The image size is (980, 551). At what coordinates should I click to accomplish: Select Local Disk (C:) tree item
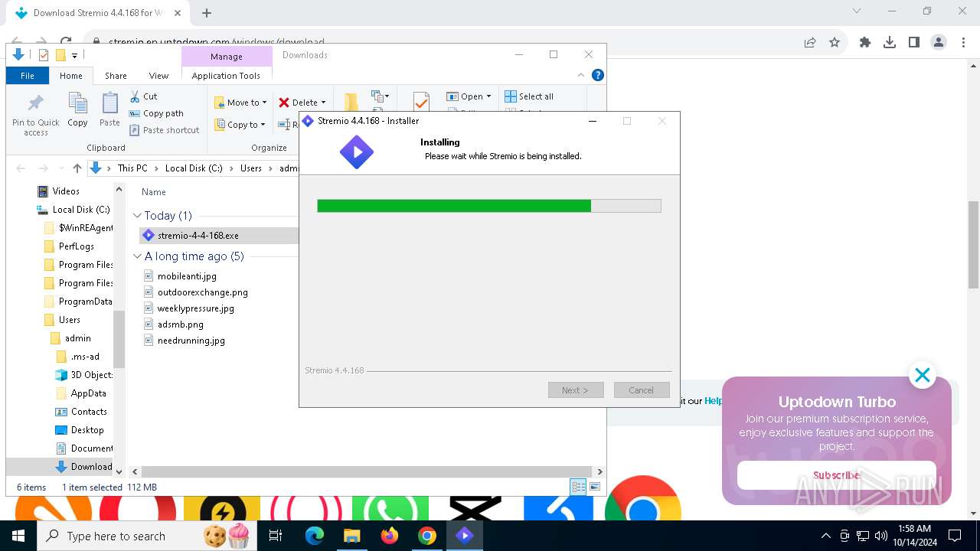(81, 210)
